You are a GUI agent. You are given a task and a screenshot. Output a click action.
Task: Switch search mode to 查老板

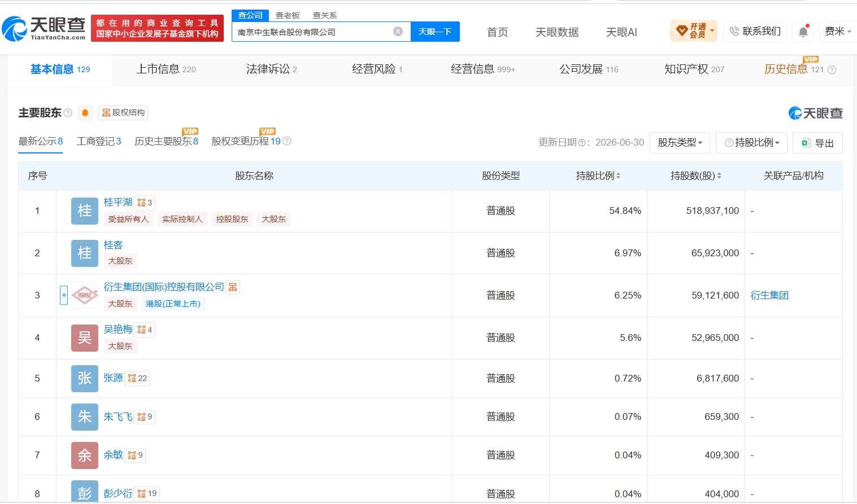pyautogui.click(x=288, y=15)
